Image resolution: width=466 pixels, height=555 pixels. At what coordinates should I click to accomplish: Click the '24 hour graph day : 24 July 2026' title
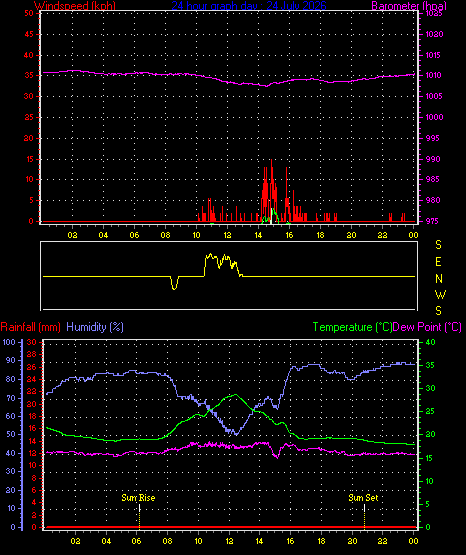tap(249, 5)
